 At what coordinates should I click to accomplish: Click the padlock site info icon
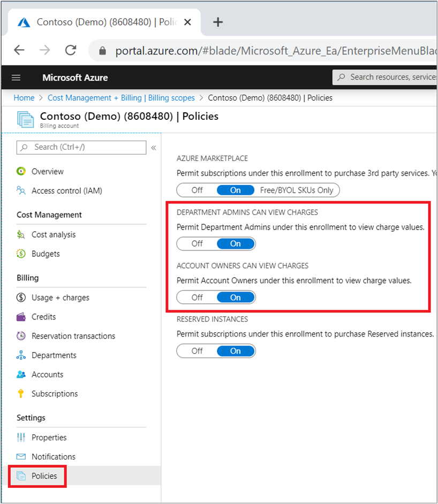pyautogui.click(x=102, y=50)
